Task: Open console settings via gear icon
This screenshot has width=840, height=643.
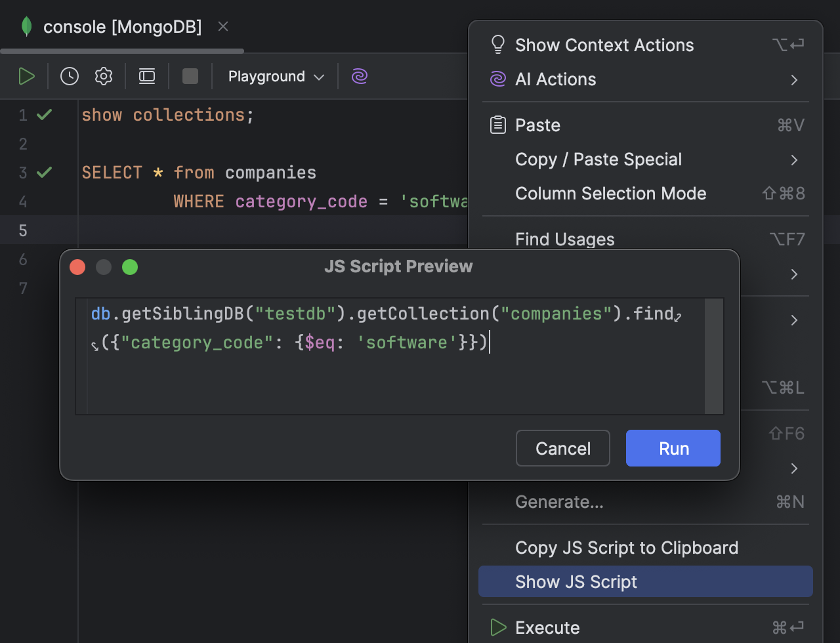Action: point(103,76)
